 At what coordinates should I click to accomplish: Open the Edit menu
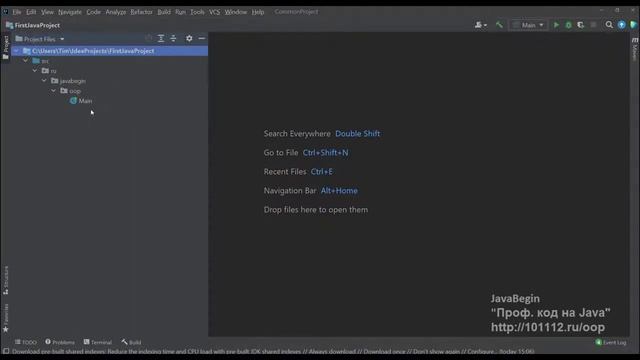click(31, 12)
